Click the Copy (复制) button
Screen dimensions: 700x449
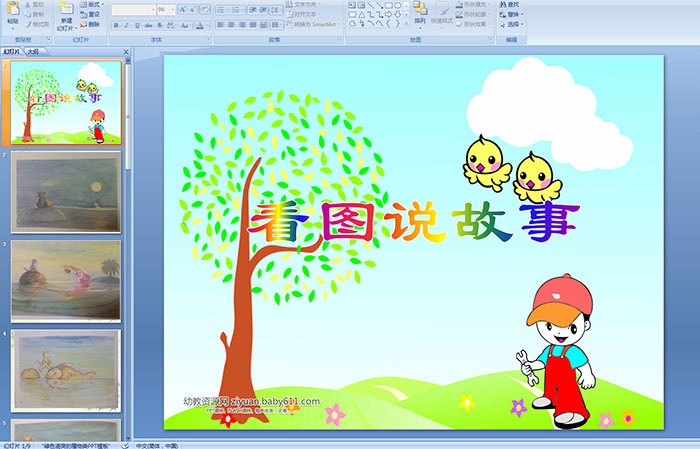[x=34, y=14]
